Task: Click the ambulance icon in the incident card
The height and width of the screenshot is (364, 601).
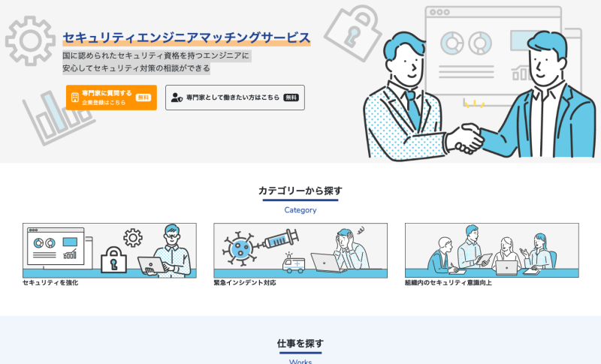Action: pos(294,263)
